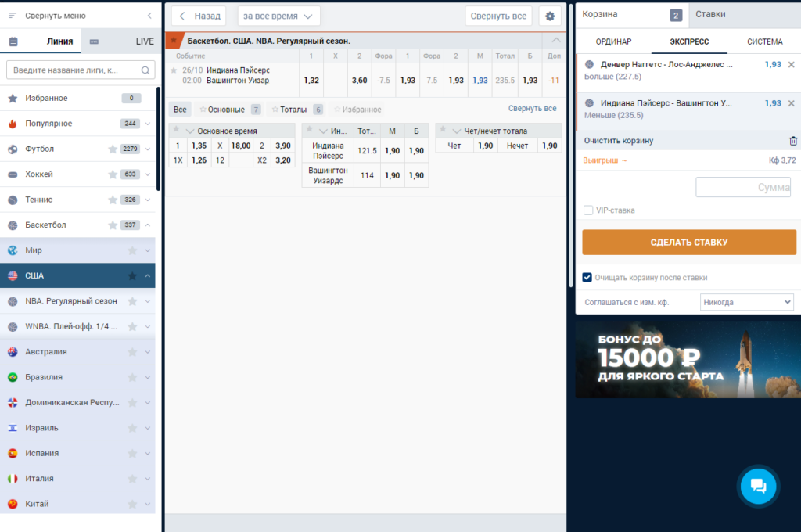Select odds 18,00 for draw X
The width and height of the screenshot is (801, 532).
click(241, 146)
